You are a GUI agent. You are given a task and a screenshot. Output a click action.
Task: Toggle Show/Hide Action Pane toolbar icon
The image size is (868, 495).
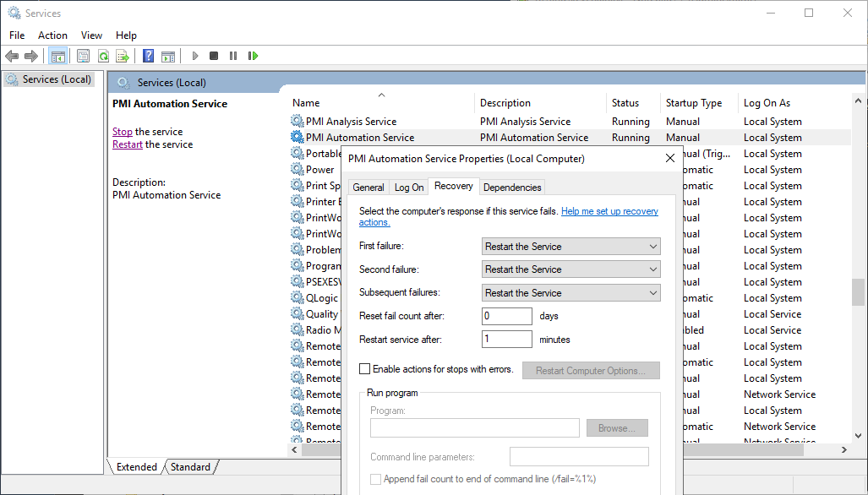click(168, 56)
